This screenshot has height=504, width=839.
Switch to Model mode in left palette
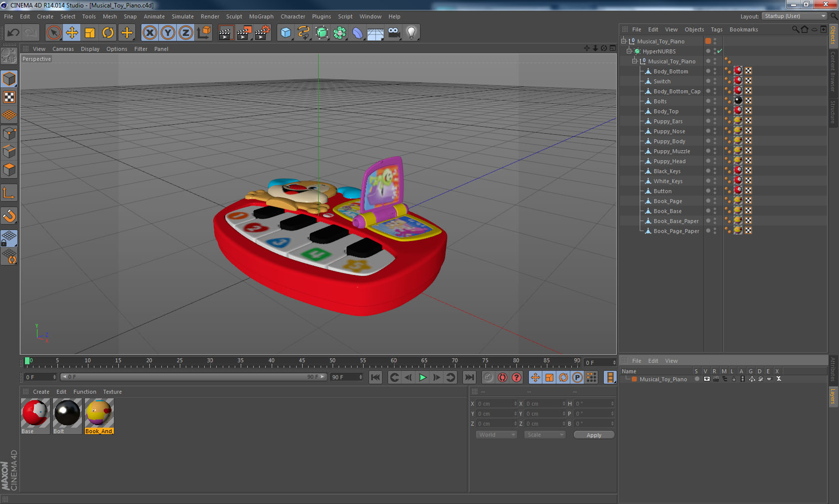click(x=9, y=79)
